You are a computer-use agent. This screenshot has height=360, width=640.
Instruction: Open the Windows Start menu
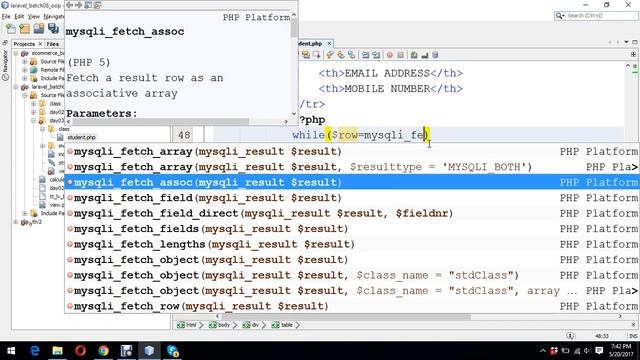pos(11,351)
